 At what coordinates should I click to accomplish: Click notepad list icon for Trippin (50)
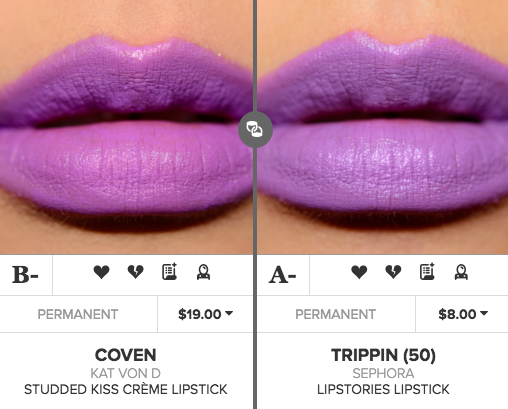point(427,272)
